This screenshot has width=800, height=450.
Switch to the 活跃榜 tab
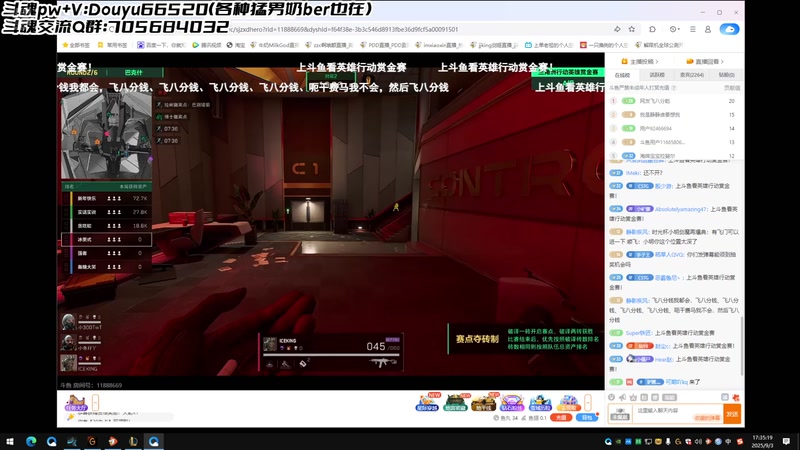[657, 75]
